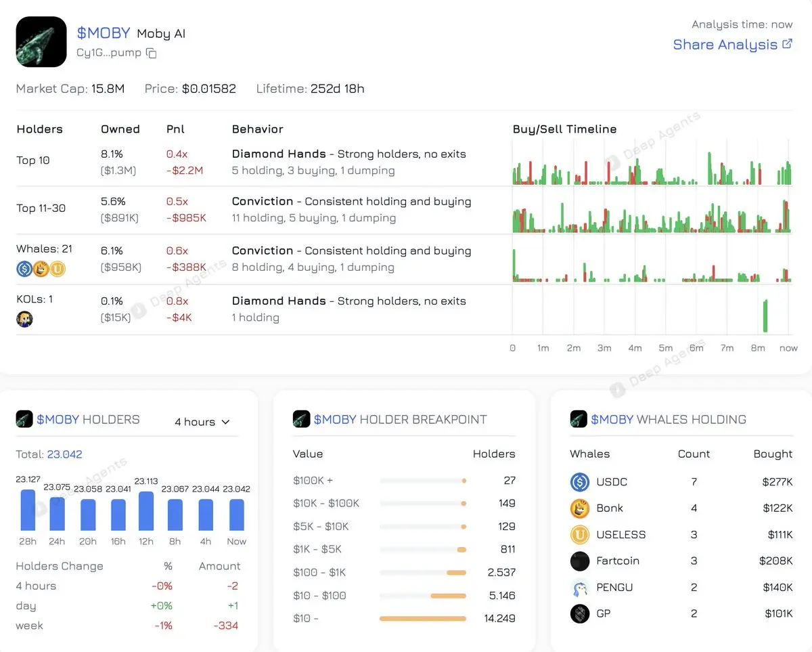Click the Whales: 21 label
The height and width of the screenshot is (652, 812).
(45, 249)
